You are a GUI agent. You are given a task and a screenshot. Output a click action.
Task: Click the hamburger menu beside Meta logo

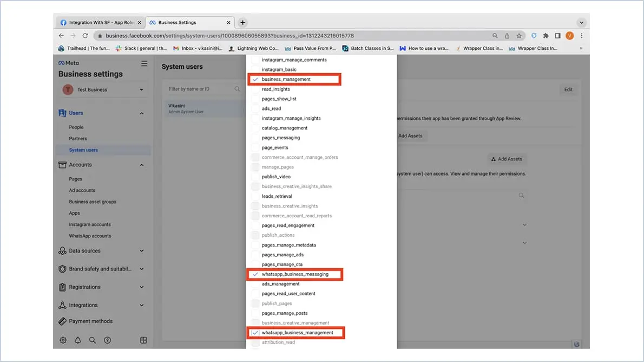coord(144,63)
